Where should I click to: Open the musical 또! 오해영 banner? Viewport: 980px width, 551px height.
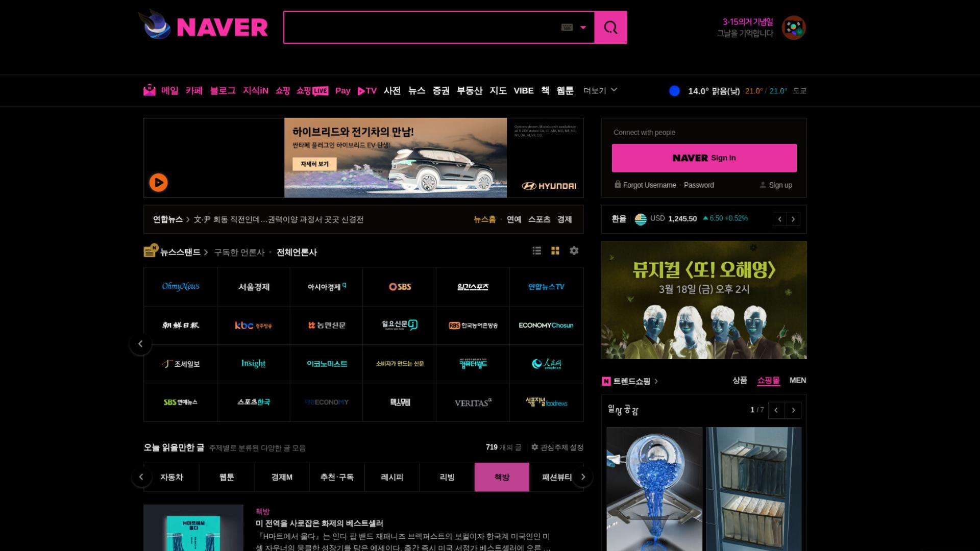coord(704,300)
